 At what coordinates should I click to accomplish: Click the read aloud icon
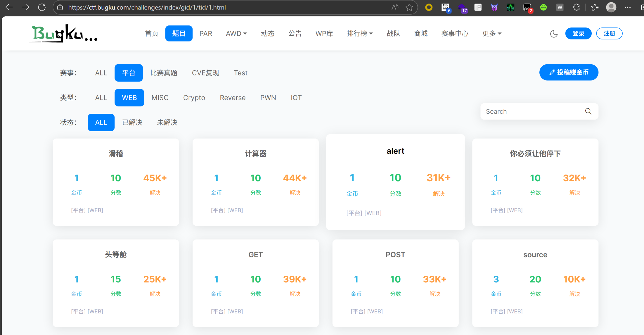[395, 7]
